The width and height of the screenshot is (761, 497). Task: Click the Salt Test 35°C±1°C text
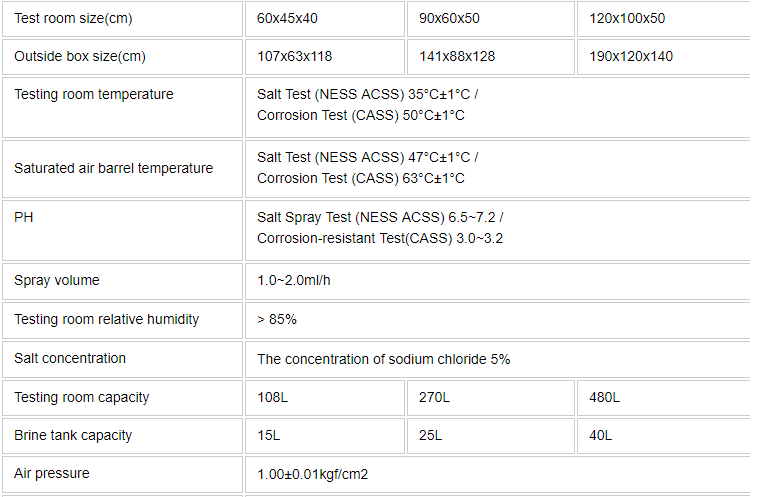click(367, 94)
